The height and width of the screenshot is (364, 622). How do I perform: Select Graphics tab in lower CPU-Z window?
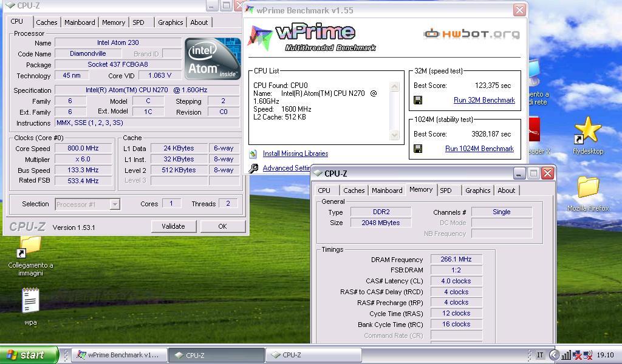coord(478,190)
